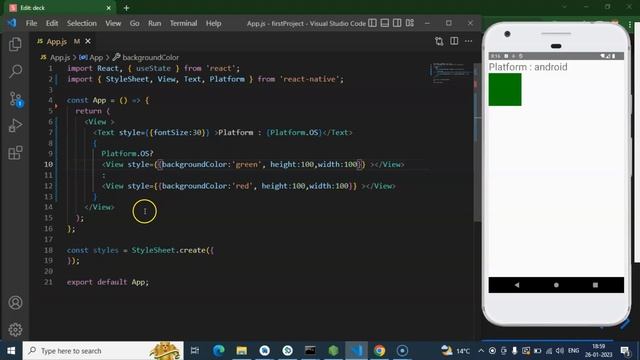Open the Terminal menu

pyautogui.click(x=183, y=23)
